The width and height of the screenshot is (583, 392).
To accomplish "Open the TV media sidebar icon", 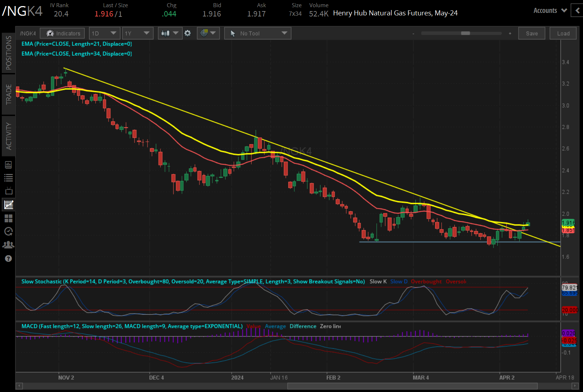I will tap(9, 191).
